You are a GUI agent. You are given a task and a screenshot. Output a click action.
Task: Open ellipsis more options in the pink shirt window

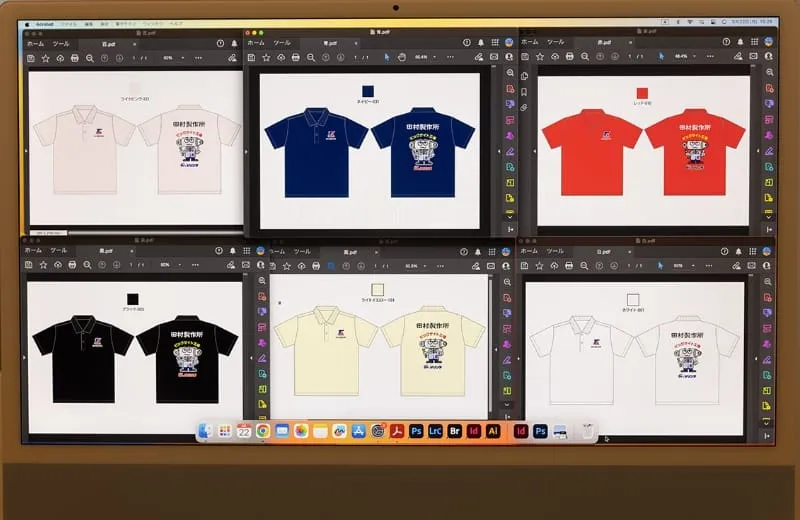coord(198,58)
